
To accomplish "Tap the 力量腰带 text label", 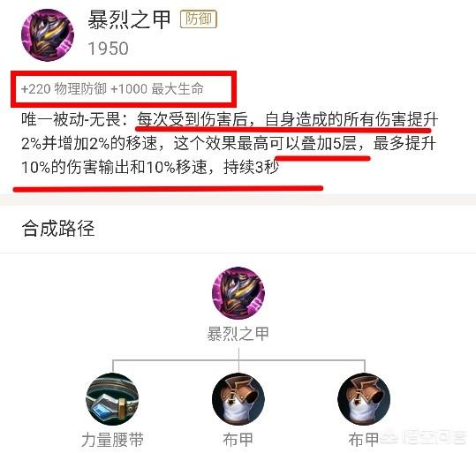I will tap(113, 440).
